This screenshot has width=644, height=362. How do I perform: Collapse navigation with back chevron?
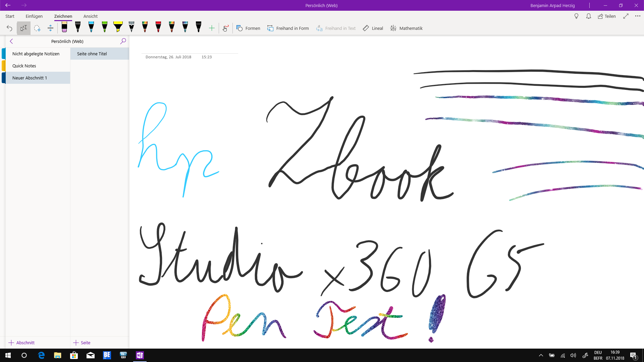[x=11, y=41]
